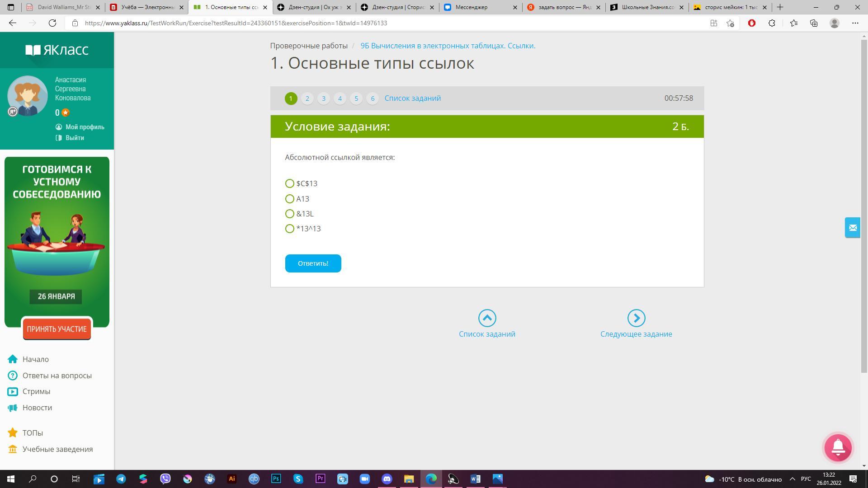Click the ЯКласс logo
The image size is (868, 488).
coord(57,50)
